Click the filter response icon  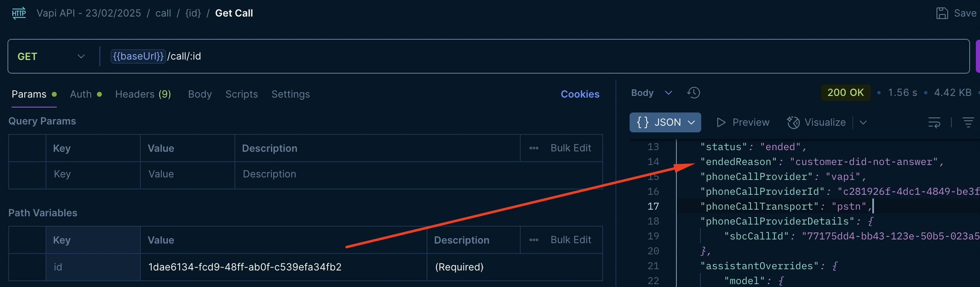968,122
